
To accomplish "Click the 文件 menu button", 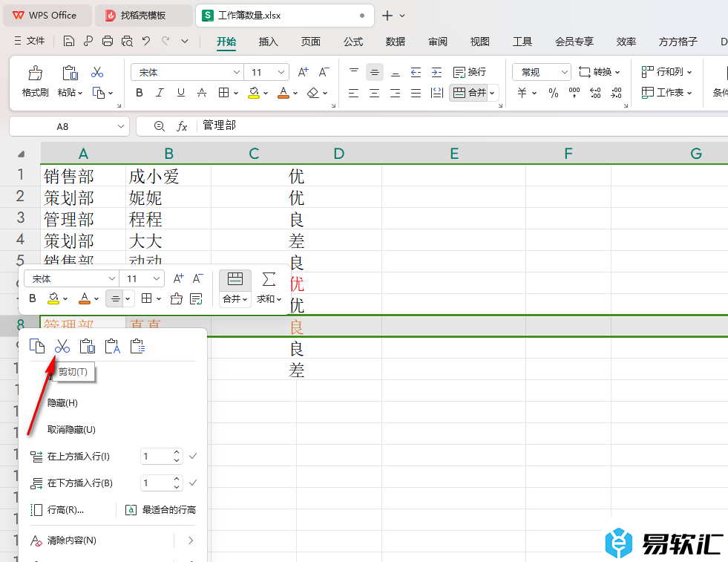I will pos(30,42).
